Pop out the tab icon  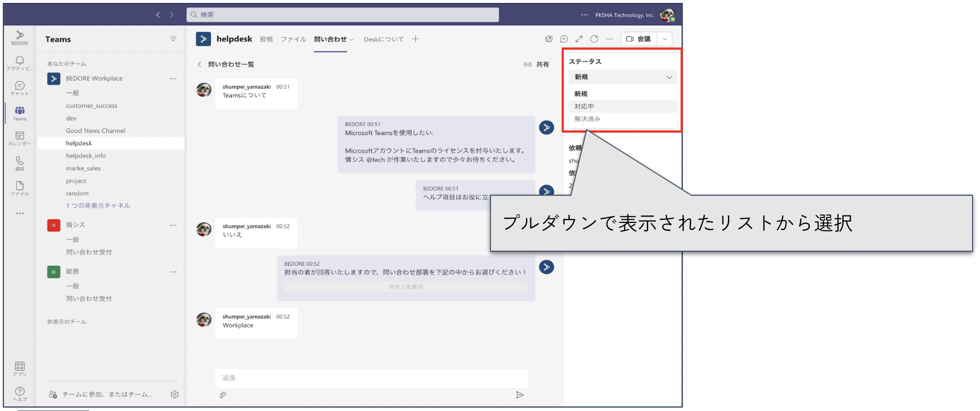549,39
